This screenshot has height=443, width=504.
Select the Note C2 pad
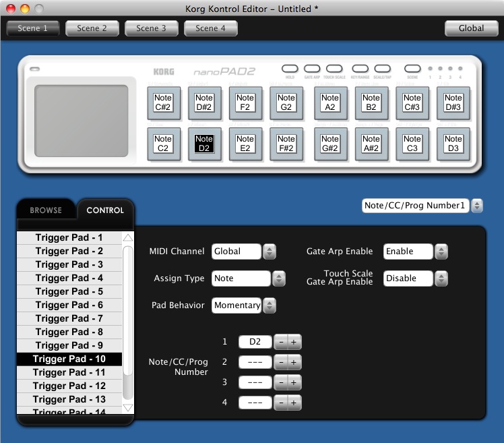[163, 144]
